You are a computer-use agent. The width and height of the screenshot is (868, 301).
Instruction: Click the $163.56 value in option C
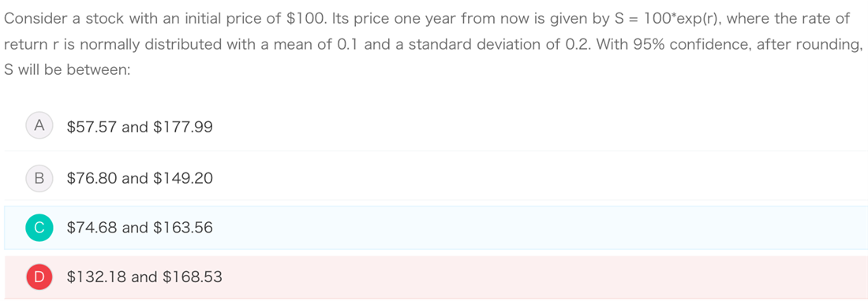[x=183, y=228]
